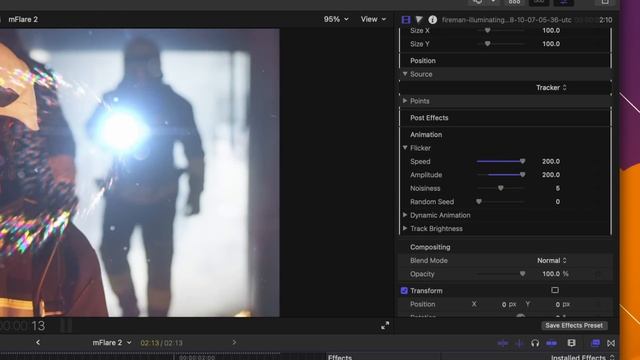Open the video inspector tab icon
This screenshot has height=360, width=640.
click(406, 20)
